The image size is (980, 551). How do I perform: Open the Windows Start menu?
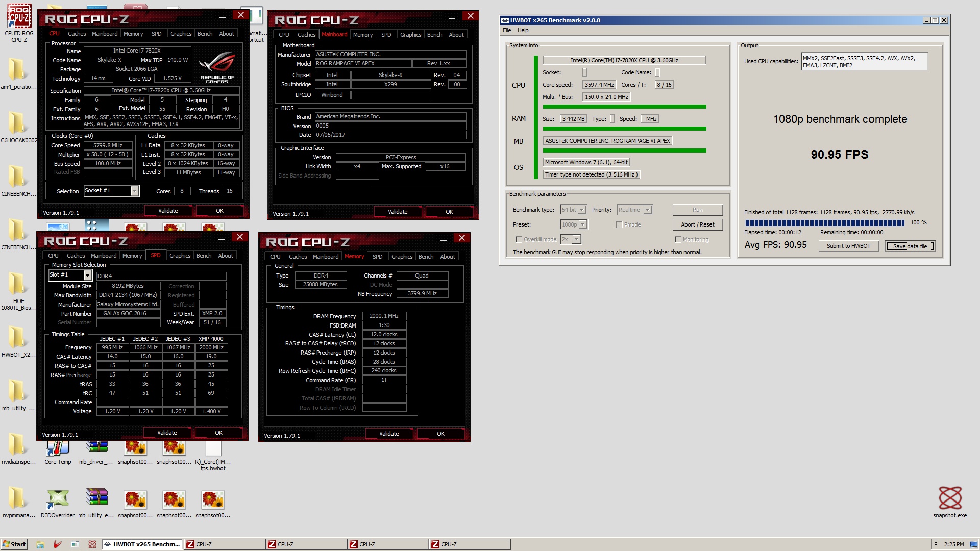[14, 544]
